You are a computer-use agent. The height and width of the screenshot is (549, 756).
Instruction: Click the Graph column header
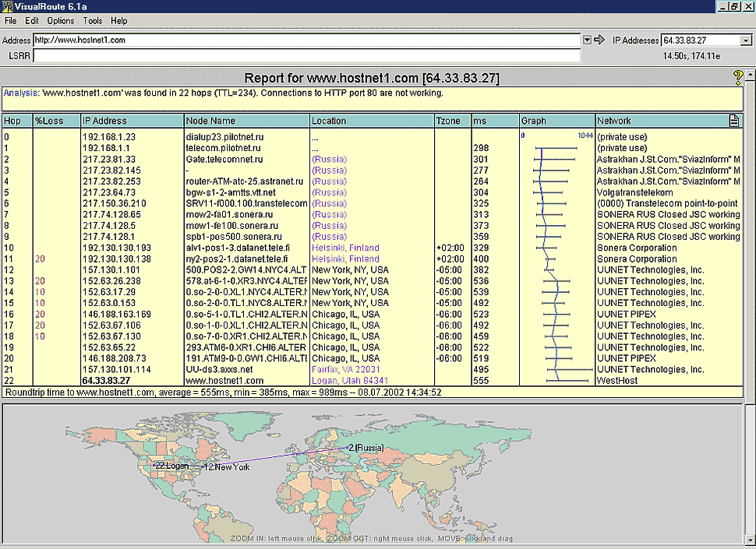(x=557, y=121)
